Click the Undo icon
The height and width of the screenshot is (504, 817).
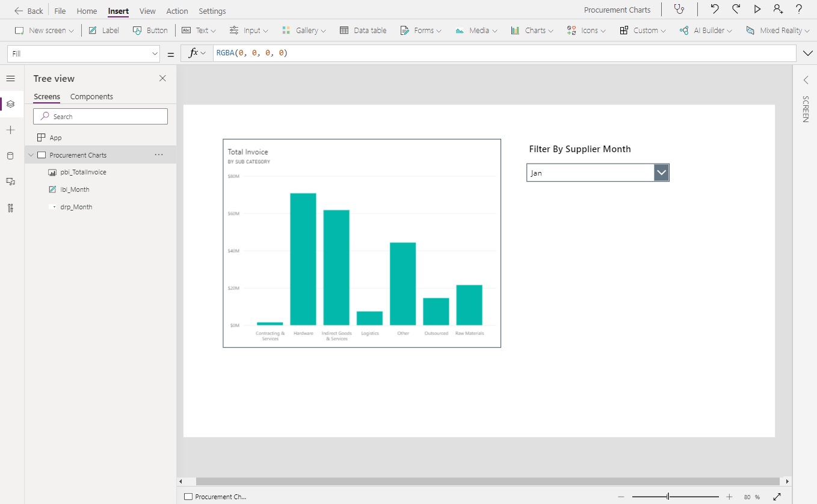[x=715, y=9]
